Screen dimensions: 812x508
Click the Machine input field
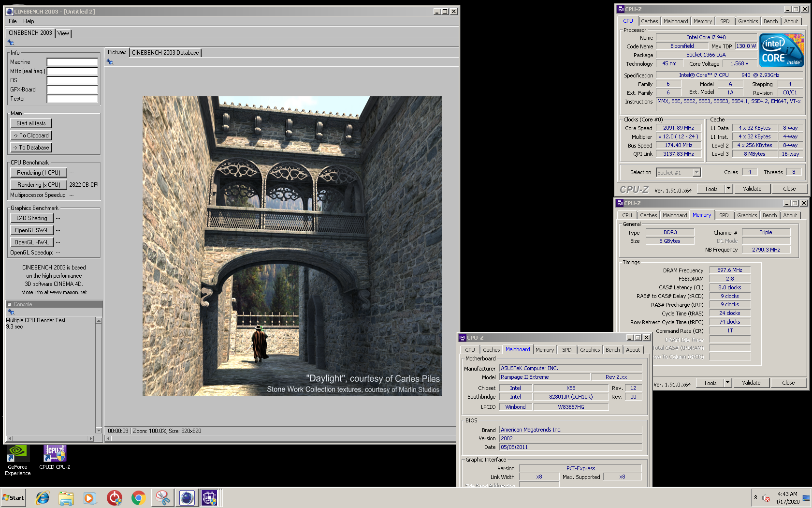72,62
